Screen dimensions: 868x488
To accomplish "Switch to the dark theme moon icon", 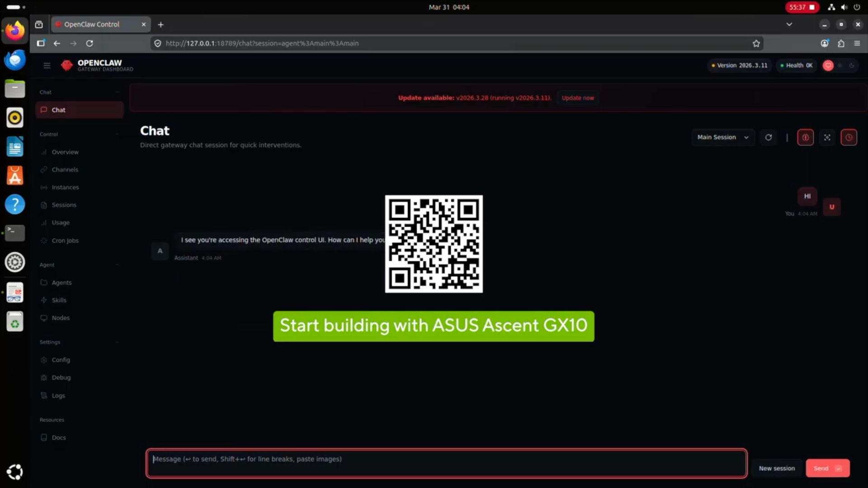I will tap(852, 66).
